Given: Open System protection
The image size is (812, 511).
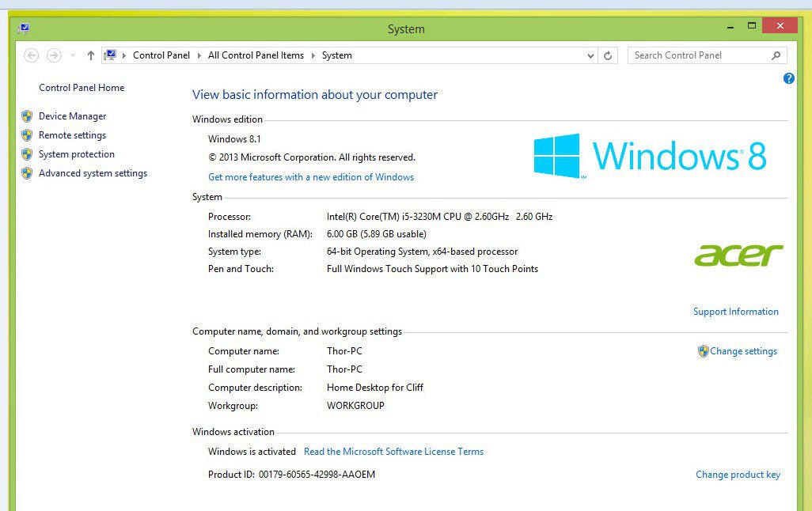Looking at the screenshot, I should (77, 154).
